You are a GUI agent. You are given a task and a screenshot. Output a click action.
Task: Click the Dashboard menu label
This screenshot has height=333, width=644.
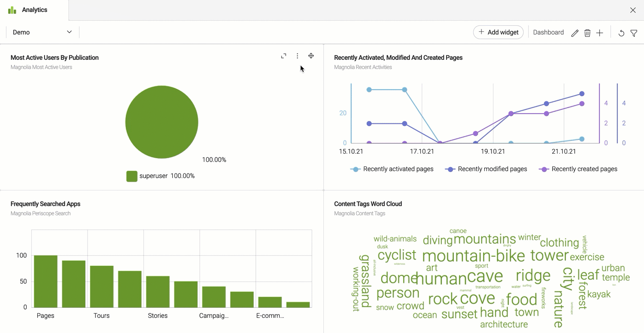548,32
